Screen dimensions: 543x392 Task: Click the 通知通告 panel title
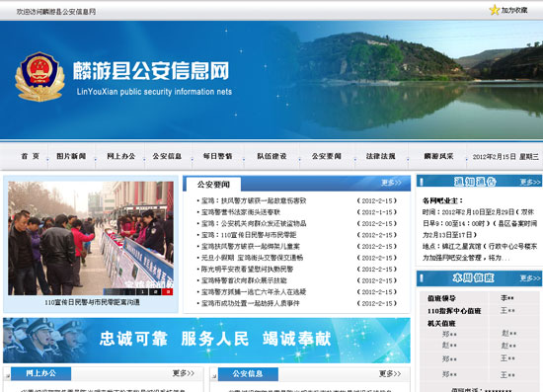(475, 182)
